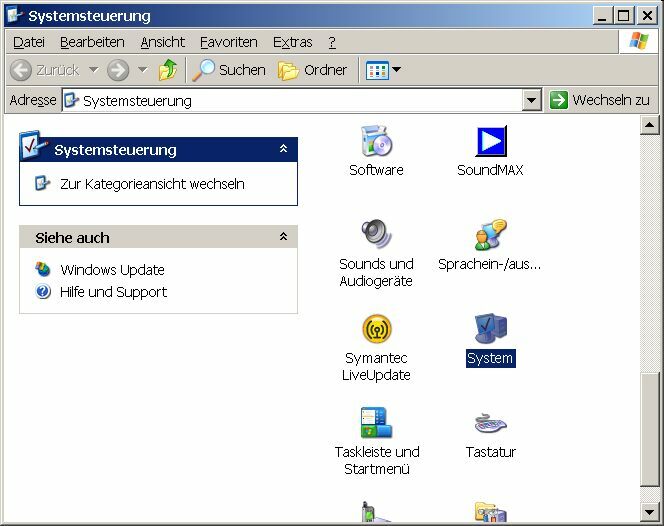Click the System label text
Viewport: 664px width, 526px height.
click(x=490, y=358)
